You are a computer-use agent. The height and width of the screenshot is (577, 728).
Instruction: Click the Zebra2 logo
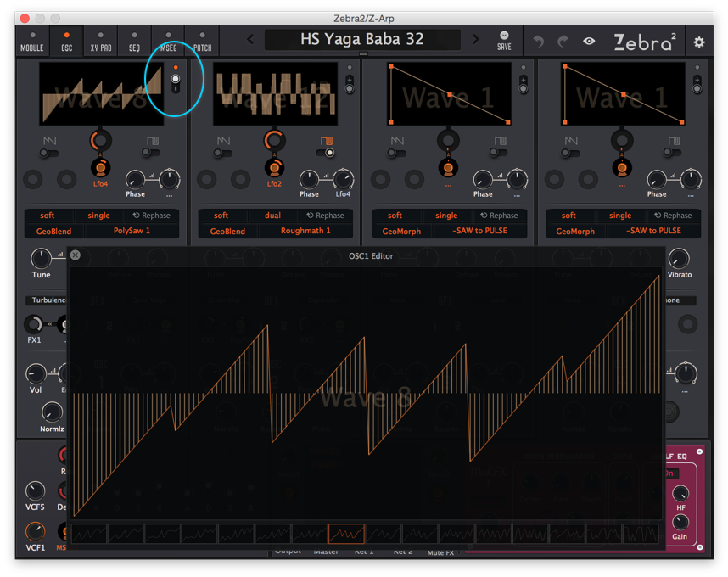[645, 42]
